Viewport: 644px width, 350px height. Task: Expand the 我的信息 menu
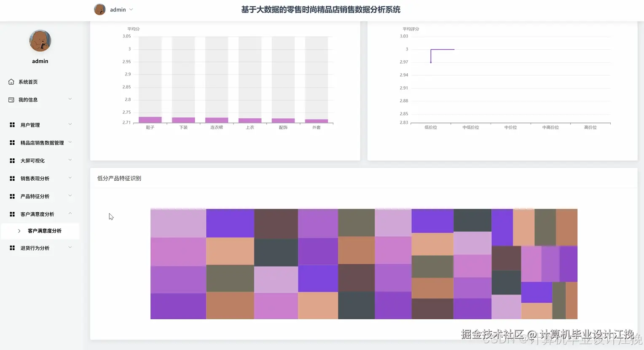click(x=70, y=99)
